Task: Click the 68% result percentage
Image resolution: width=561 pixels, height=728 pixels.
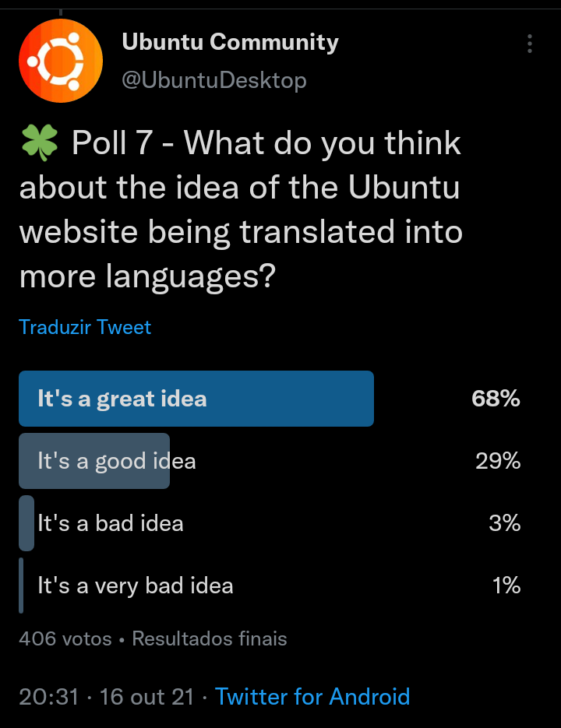Action: [x=498, y=398]
